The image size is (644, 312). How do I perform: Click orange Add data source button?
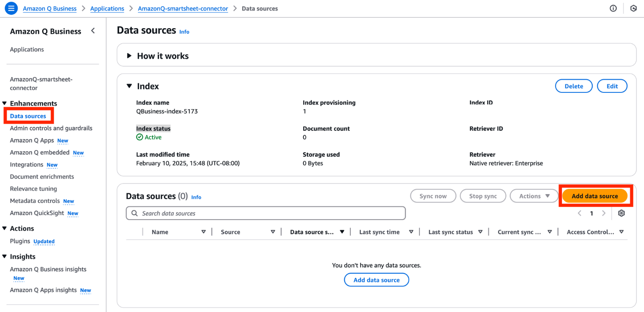(x=595, y=196)
